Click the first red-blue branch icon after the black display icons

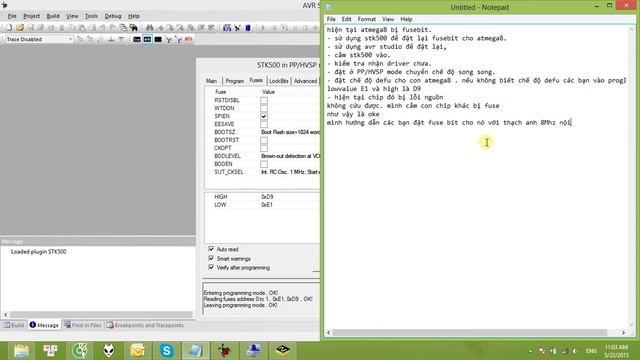pos(168,39)
